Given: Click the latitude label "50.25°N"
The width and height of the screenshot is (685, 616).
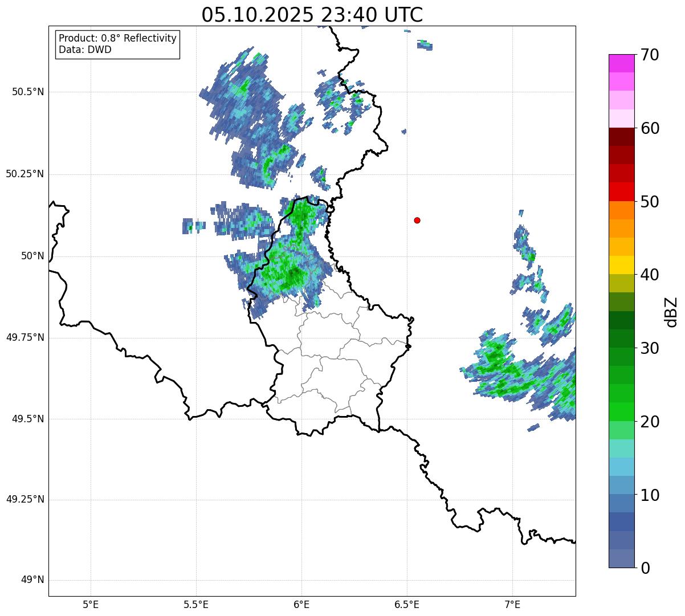Looking at the screenshot, I should coord(25,174).
